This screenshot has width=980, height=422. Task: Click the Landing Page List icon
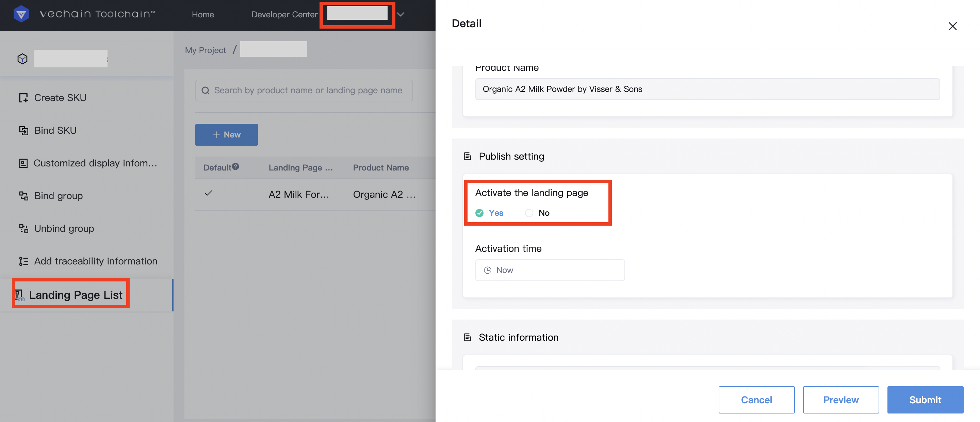pos(19,295)
